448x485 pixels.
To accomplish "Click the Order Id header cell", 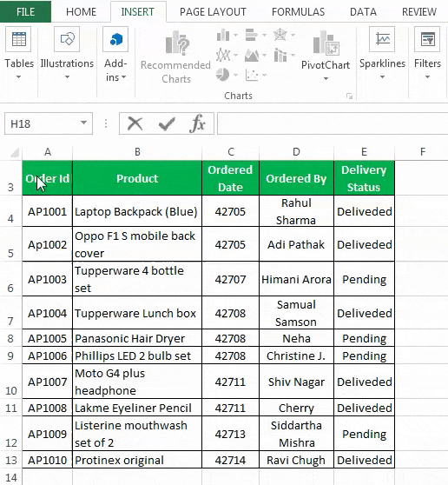I will click(x=47, y=178).
